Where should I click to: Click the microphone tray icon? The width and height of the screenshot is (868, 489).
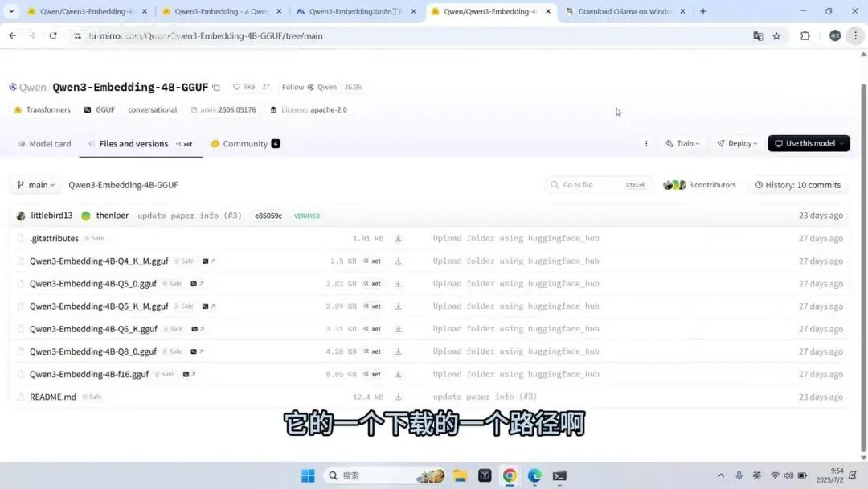(739, 475)
